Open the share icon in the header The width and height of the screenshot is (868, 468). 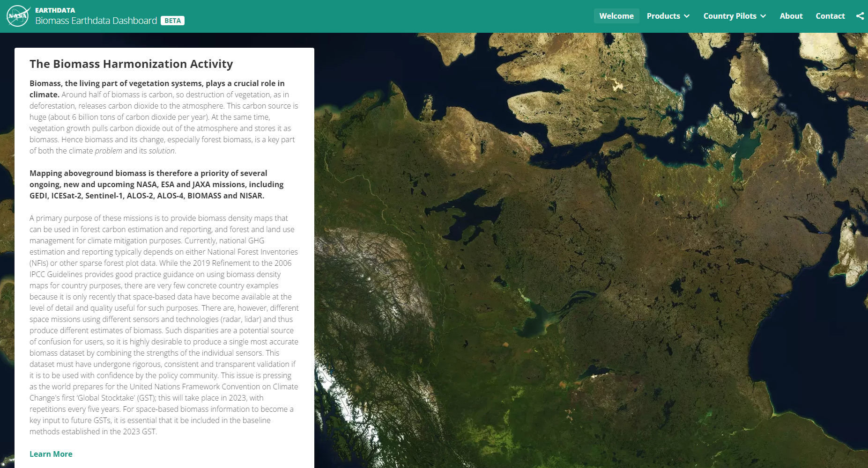[860, 16]
